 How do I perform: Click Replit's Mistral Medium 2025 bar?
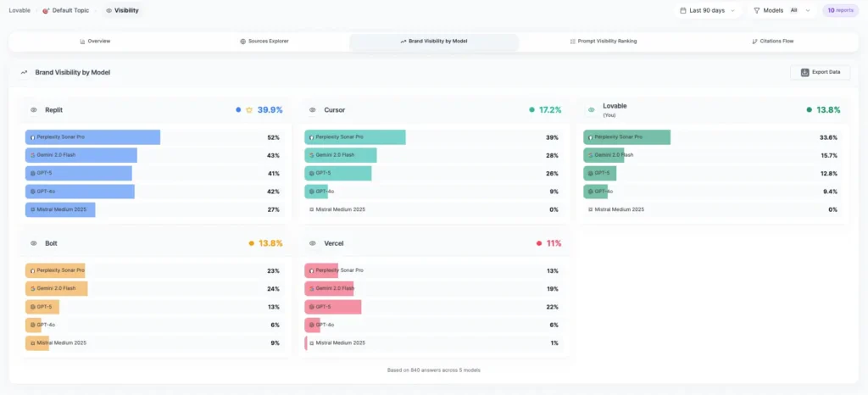point(60,209)
